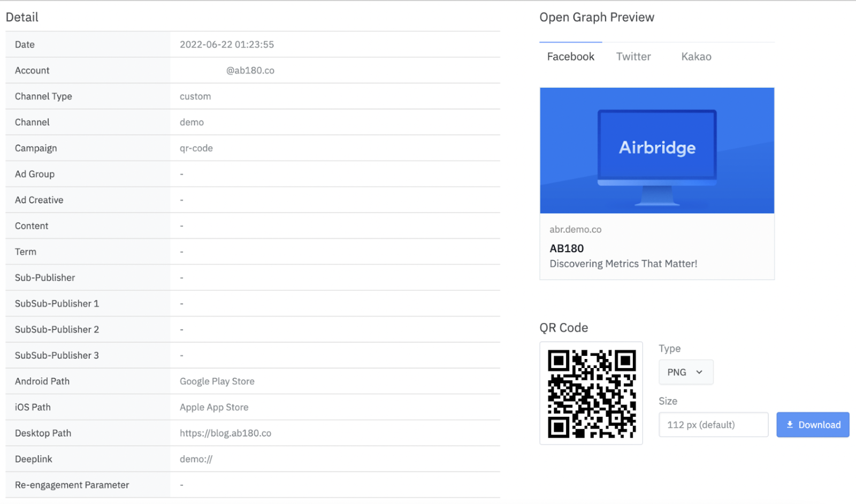Switch to the Kakao preview tab
This screenshot has height=504, width=856.
(695, 56)
